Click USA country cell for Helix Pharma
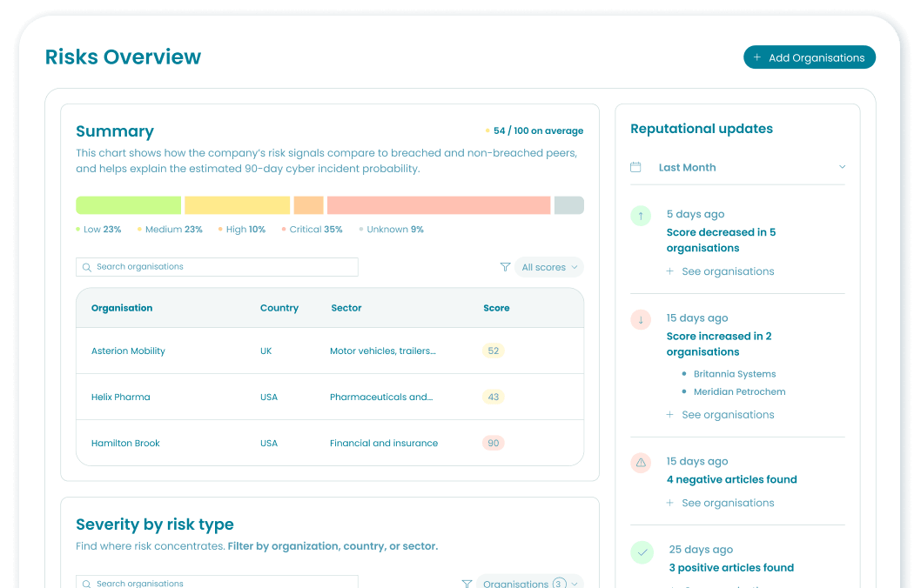 tap(269, 398)
